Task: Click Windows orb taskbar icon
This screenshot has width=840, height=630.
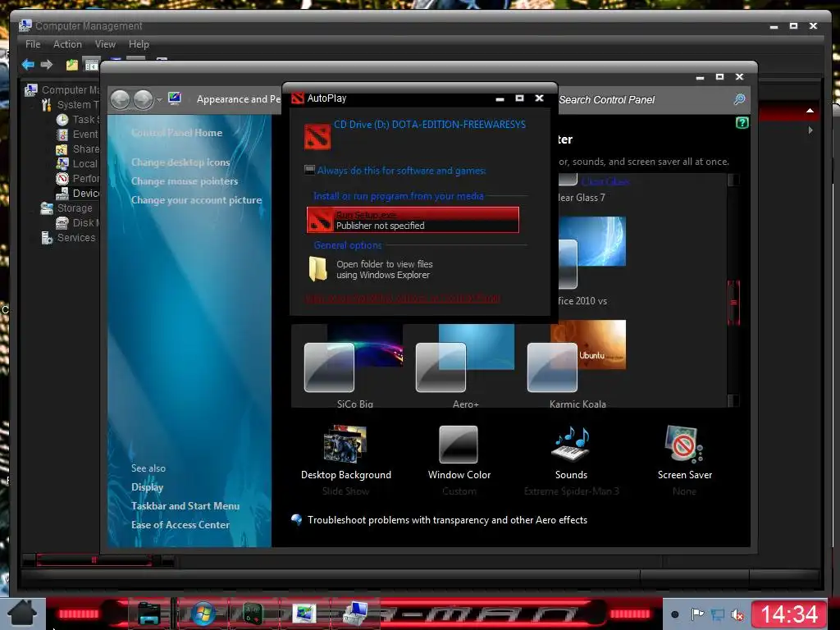Action: pos(203,614)
